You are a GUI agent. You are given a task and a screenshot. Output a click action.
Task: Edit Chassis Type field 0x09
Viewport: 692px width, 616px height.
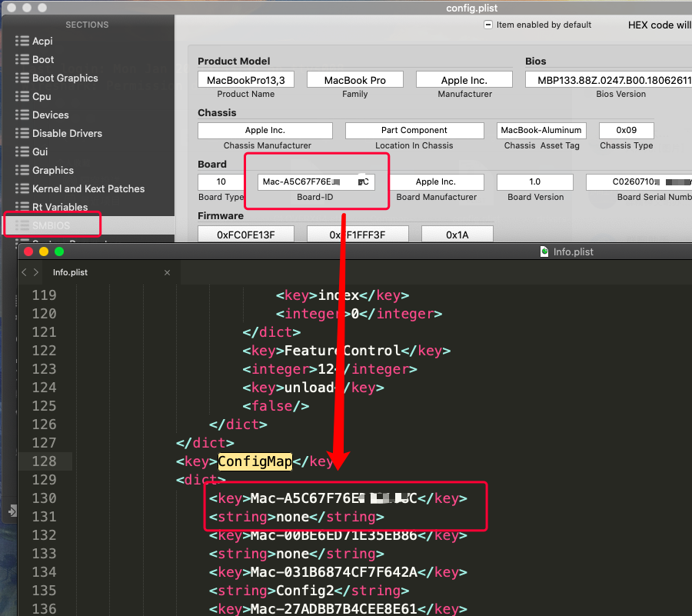(627, 130)
